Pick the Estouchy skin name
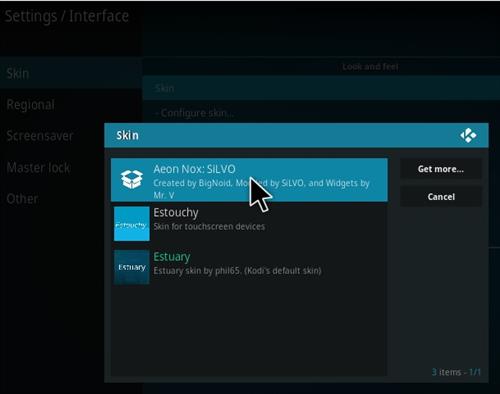 click(x=176, y=213)
